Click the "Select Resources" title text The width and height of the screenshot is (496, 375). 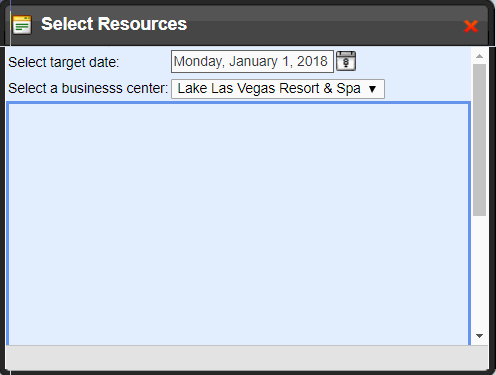click(x=114, y=24)
